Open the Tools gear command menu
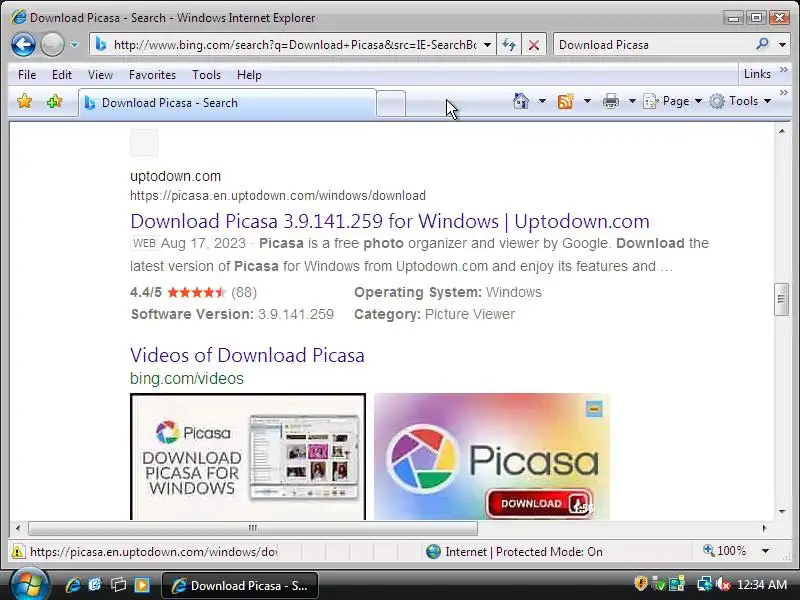This screenshot has height=600, width=800. pos(740,101)
